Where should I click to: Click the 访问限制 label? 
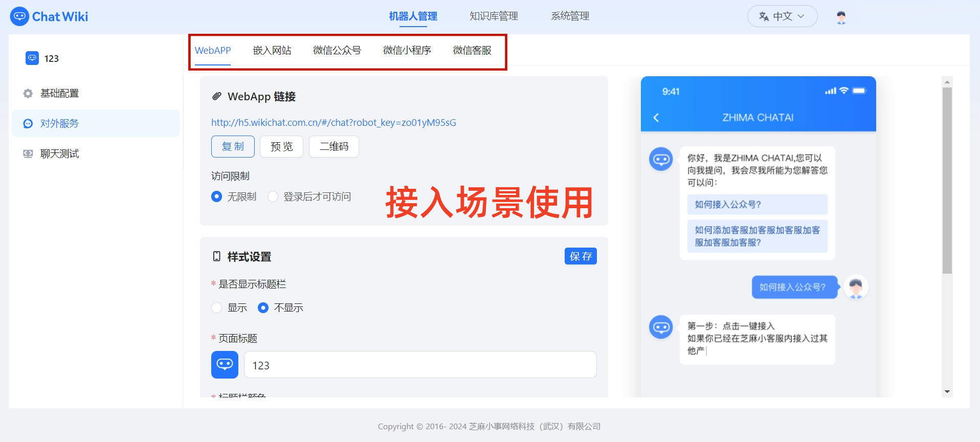[230, 176]
